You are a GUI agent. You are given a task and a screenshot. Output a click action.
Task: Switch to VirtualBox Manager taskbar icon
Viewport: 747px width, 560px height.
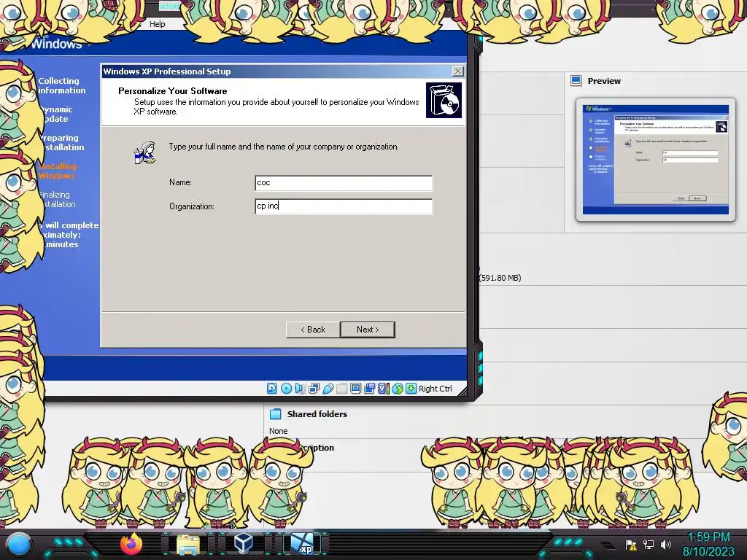[x=244, y=543]
